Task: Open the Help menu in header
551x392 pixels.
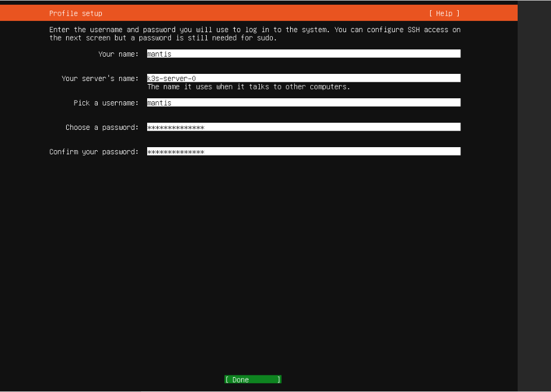Action: (x=444, y=13)
